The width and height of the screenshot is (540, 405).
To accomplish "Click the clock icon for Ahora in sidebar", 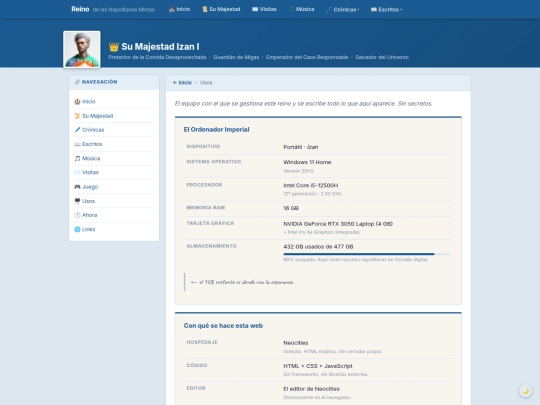I will 77,215.
